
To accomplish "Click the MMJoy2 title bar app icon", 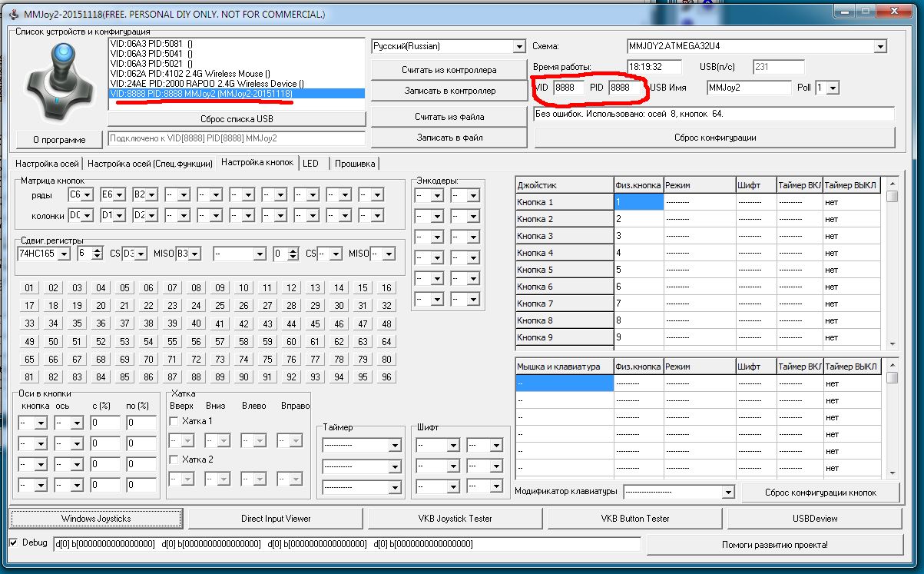I will [12, 15].
